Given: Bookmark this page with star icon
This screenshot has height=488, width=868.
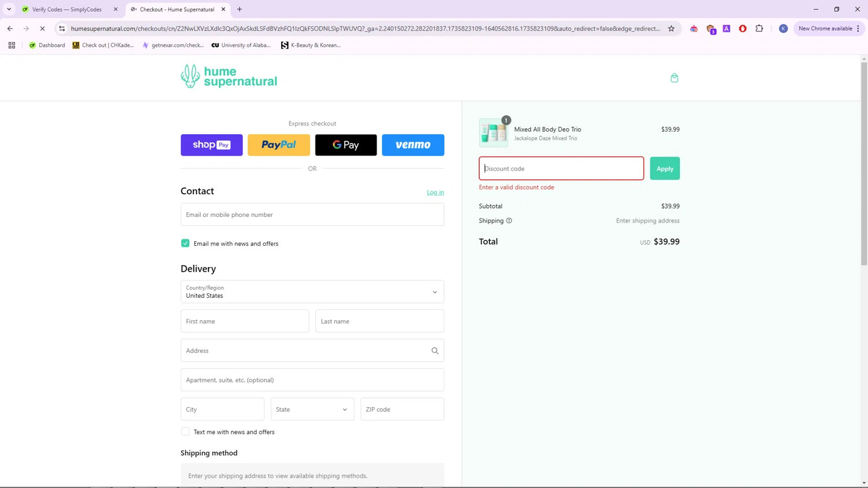Looking at the screenshot, I should click(x=671, y=28).
